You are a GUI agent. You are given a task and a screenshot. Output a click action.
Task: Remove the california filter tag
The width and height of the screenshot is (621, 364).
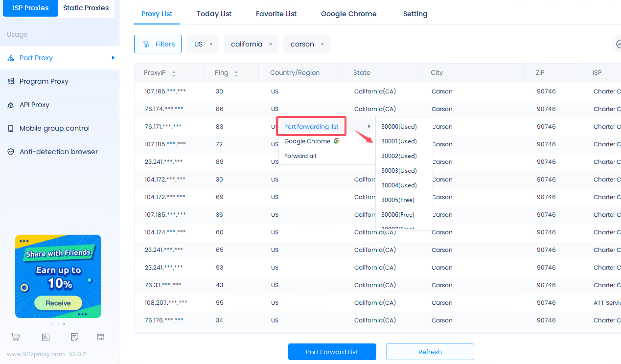tap(270, 44)
